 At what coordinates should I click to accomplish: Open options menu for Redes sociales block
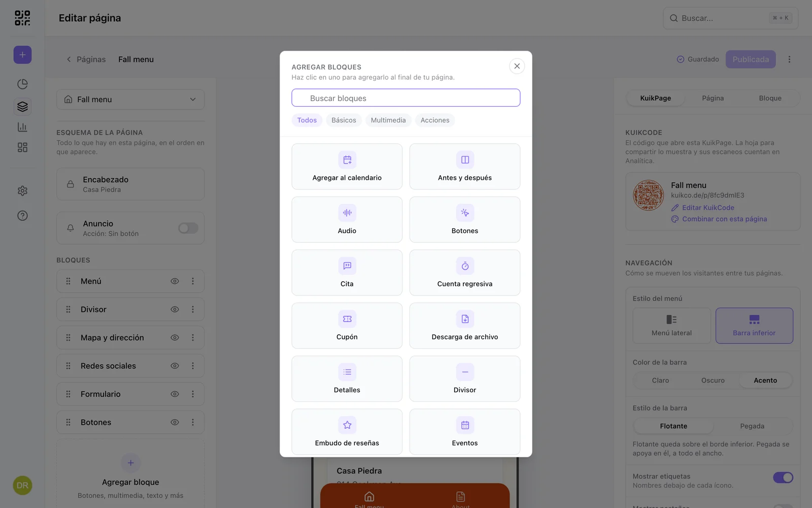click(x=193, y=366)
